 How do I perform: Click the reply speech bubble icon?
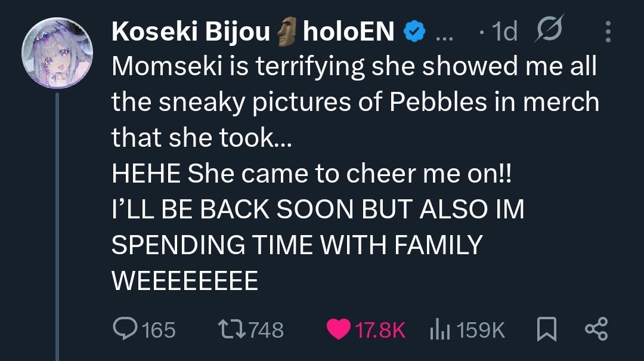(125, 329)
